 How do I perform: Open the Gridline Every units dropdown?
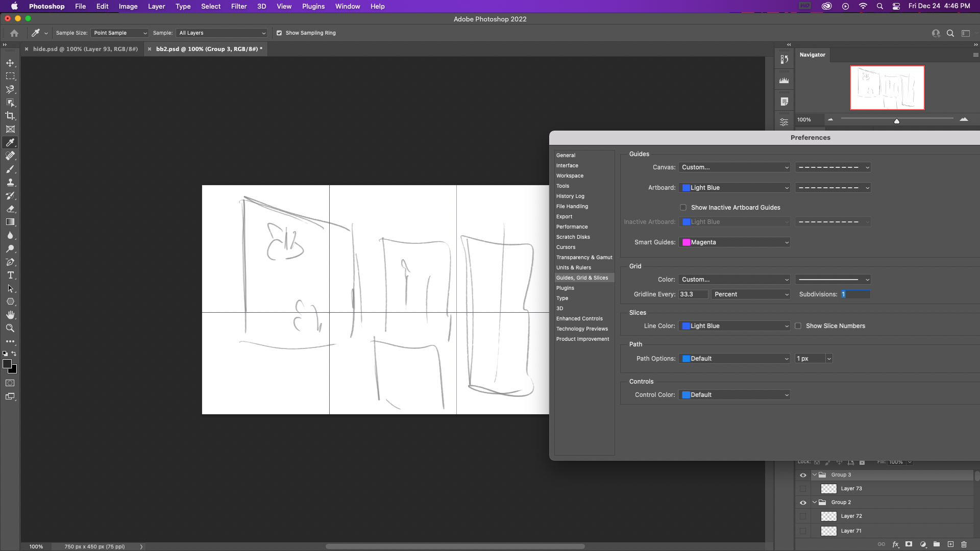(750, 294)
